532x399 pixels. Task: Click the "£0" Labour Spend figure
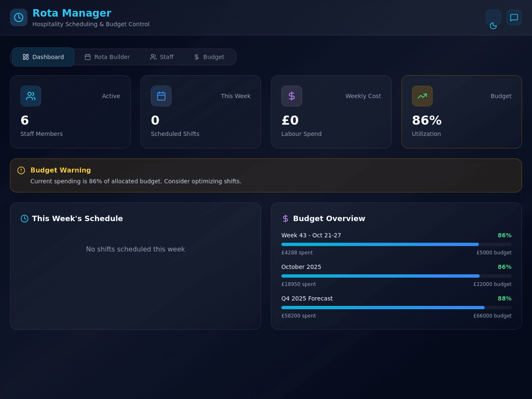click(x=290, y=120)
